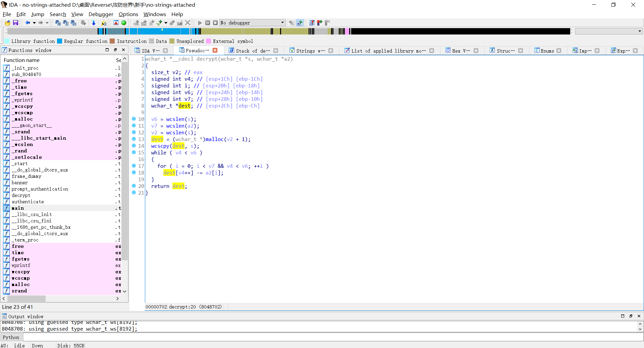644x348 pixels.
Task: Select the banner function
Action: tap(19, 183)
